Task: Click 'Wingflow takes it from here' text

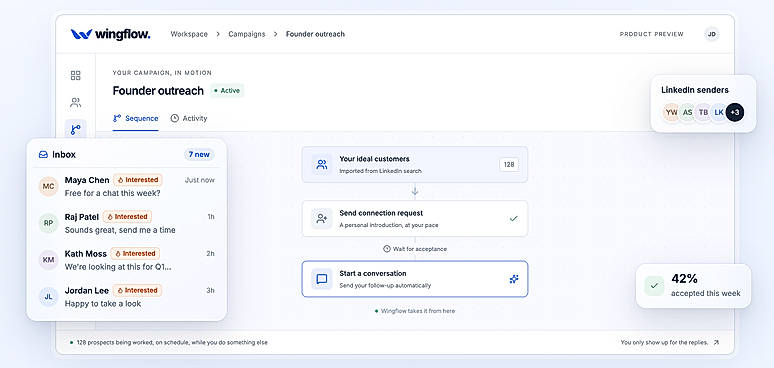Action: [418, 311]
